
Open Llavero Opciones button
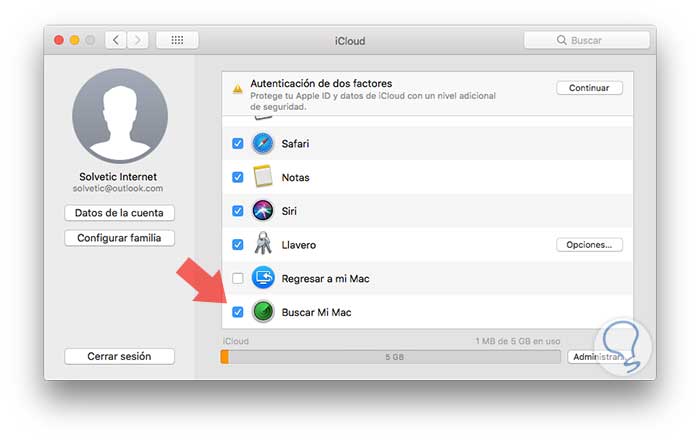(x=589, y=245)
